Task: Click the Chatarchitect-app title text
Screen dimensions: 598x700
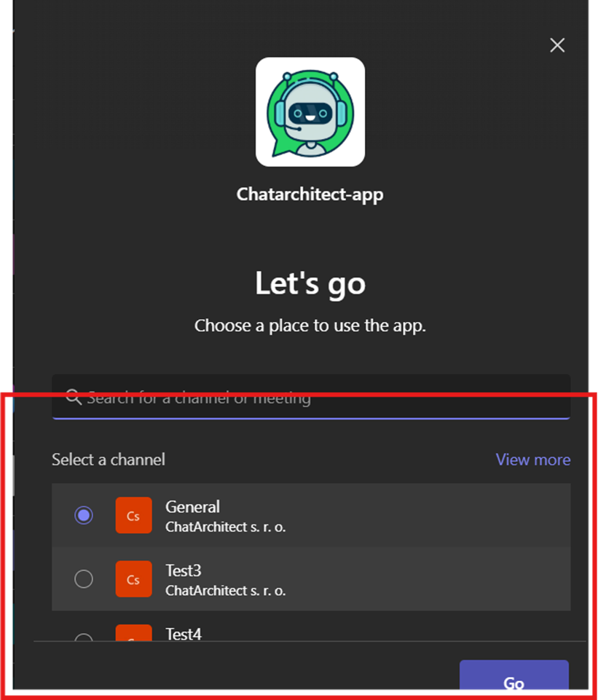Action: point(310,194)
